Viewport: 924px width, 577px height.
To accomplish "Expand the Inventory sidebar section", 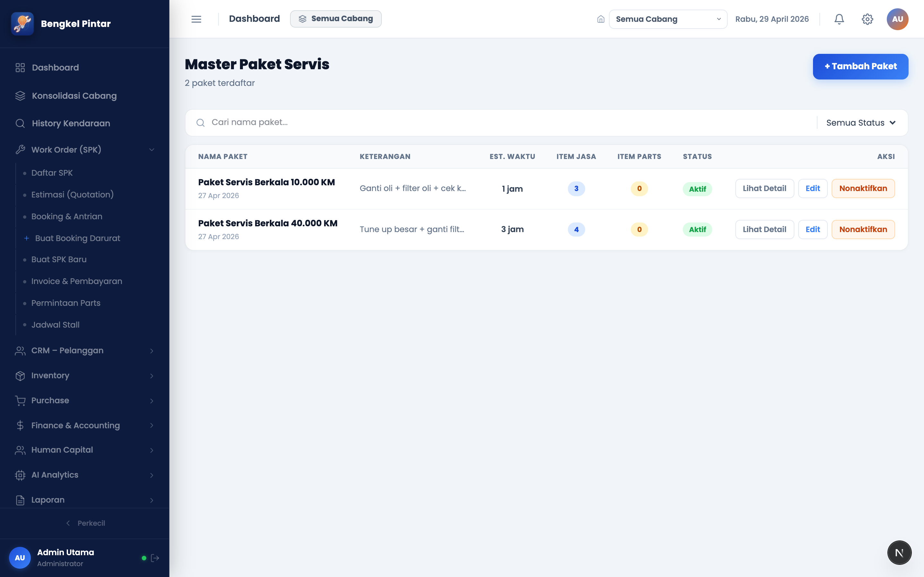I will [x=85, y=375].
